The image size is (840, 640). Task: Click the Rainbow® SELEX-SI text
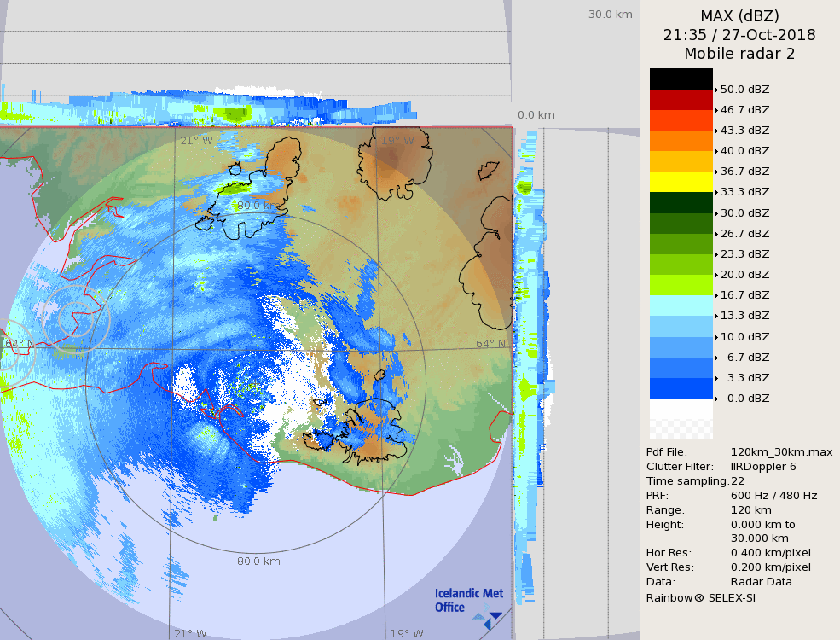(700, 597)
